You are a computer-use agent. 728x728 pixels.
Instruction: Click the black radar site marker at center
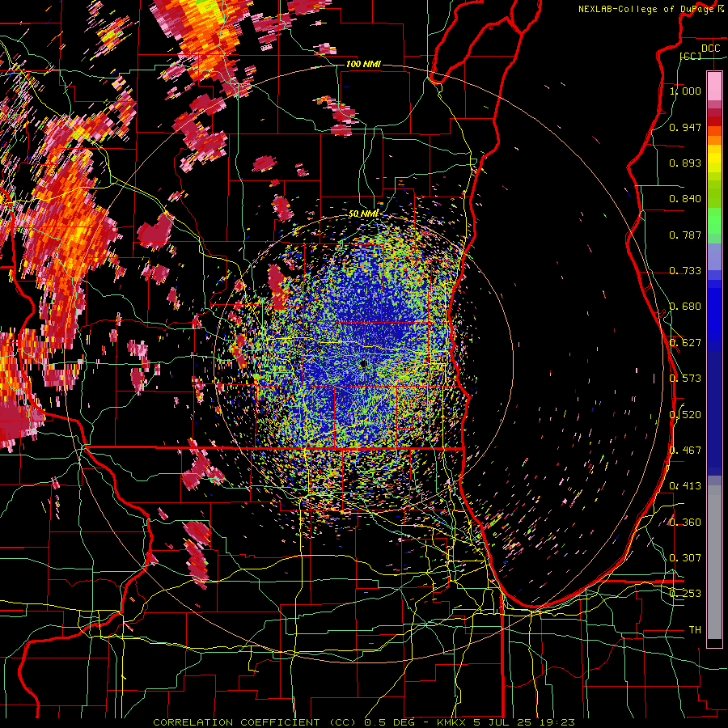pyautogui.click(x=363, y=364)
